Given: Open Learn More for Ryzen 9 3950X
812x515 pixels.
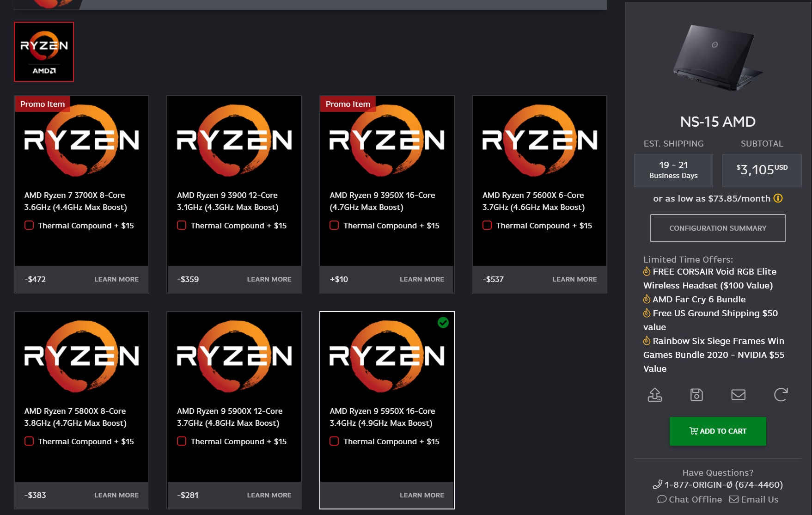Looking at the screenshot, I should [x=421, y=279].
